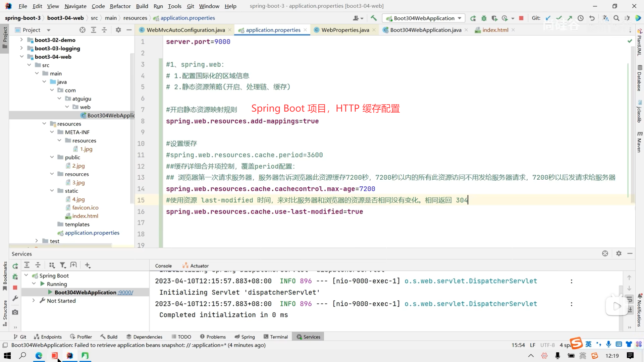
Task: Click the Search Everywhere magnifier icon
Action: point(616,18)
